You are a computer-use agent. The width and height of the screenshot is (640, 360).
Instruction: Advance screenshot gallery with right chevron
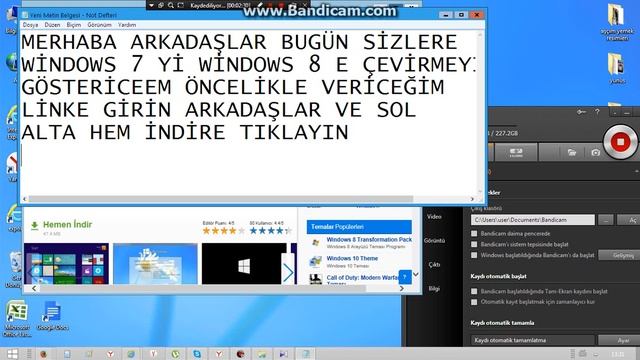[288, 273]
